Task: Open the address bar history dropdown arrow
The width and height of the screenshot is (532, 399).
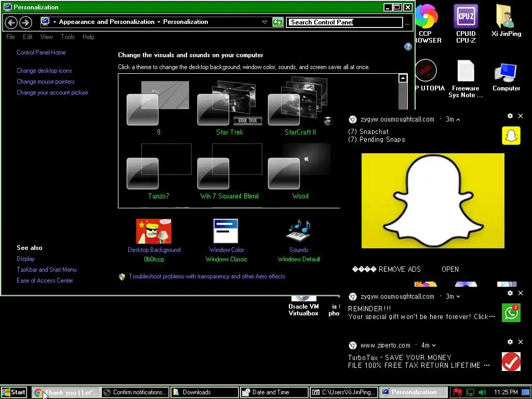Action: coord(264,22)
